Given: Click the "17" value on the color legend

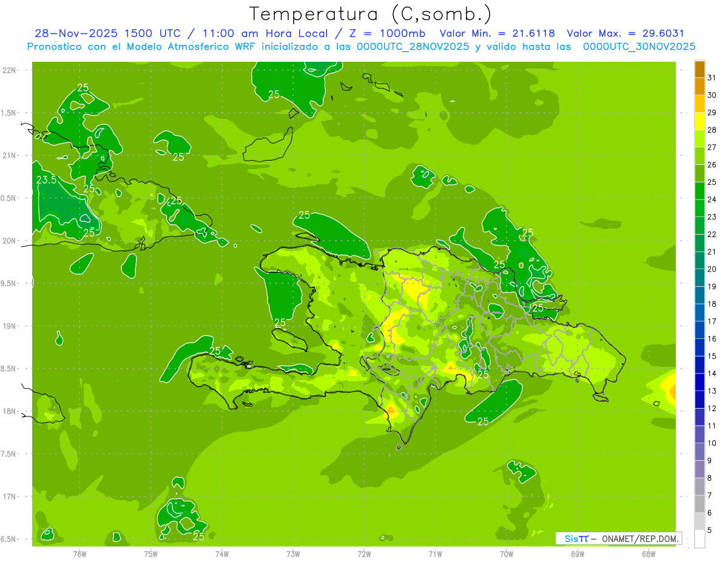Looking at the screenshot, I should (712, 321).
